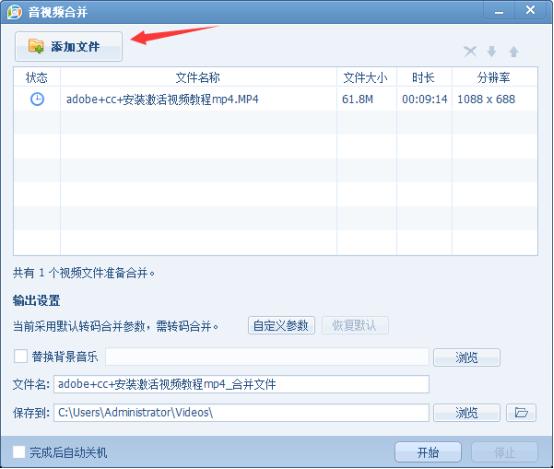Screen dimensions: 554x469
Task: Browse for background music file
Action: pyautogui.click(x=466, y=357)
